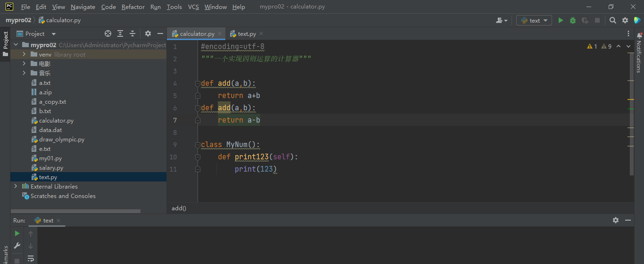Viewport: 644px width, 264px height.
Task: Open the Refactor menu
Action: [x=133, y=7]
